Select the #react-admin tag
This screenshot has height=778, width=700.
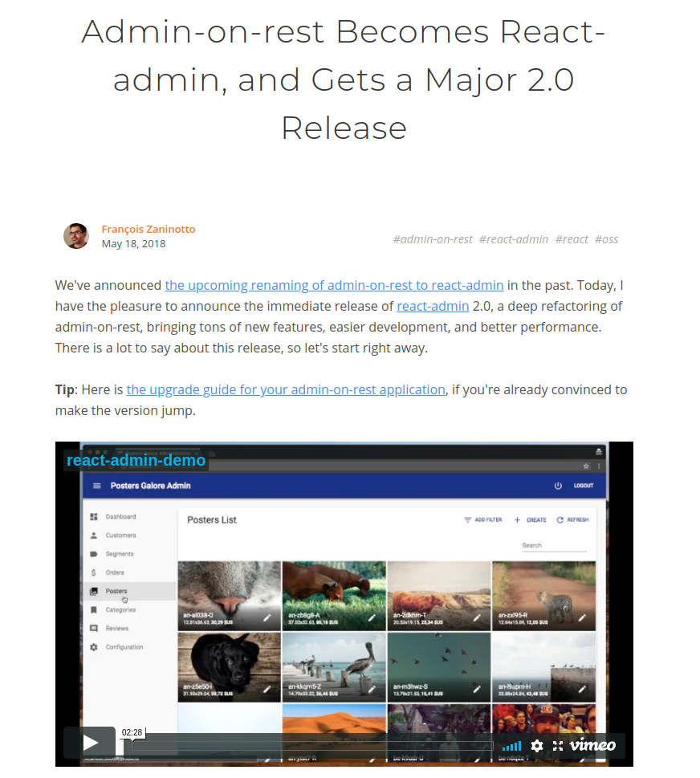[x=514, y=239]
